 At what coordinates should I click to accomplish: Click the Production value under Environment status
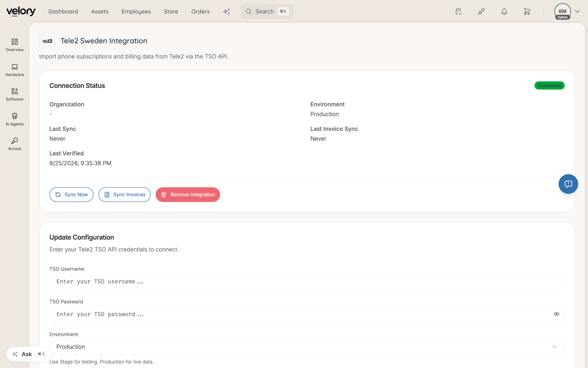coord(325,114)
